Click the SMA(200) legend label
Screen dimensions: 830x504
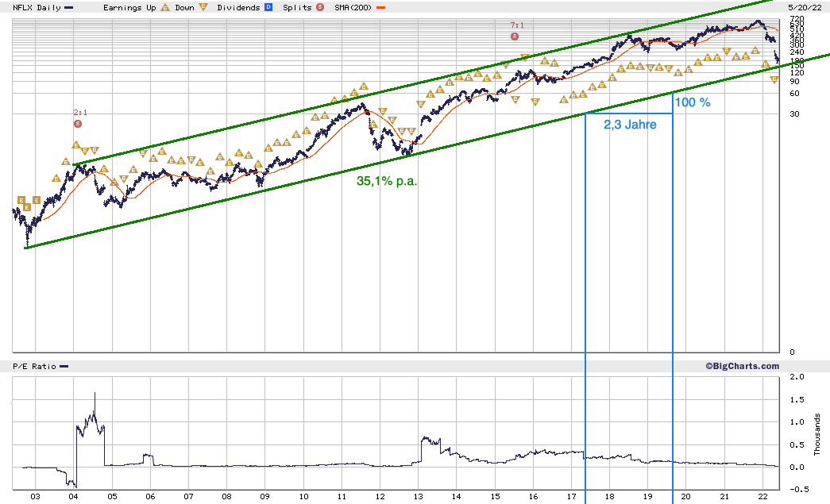[353, 7]
